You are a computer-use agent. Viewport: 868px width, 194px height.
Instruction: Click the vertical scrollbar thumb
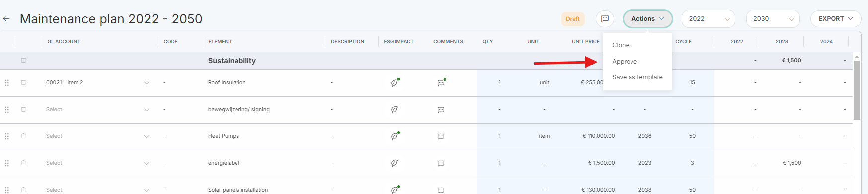coord(857,90)
